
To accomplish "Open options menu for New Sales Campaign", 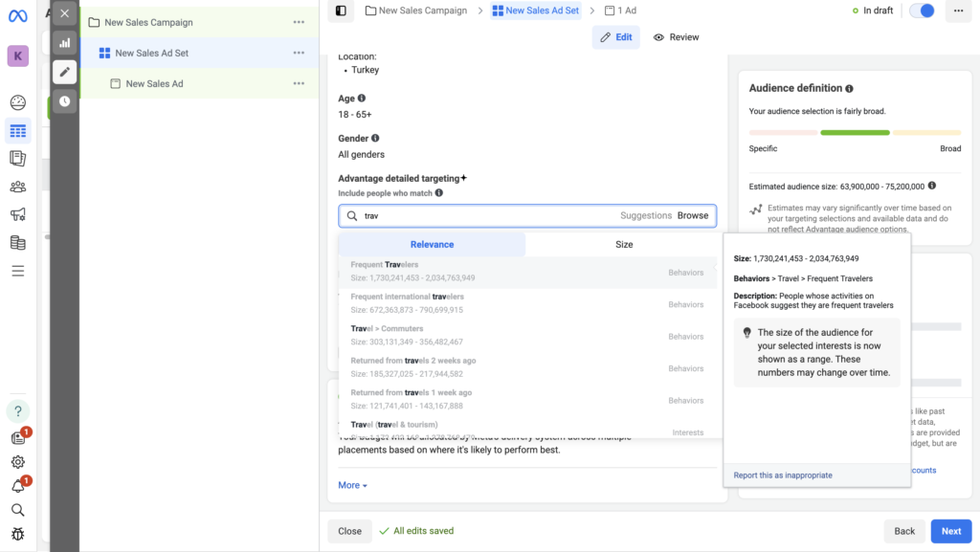I will [x=300, y=22].
